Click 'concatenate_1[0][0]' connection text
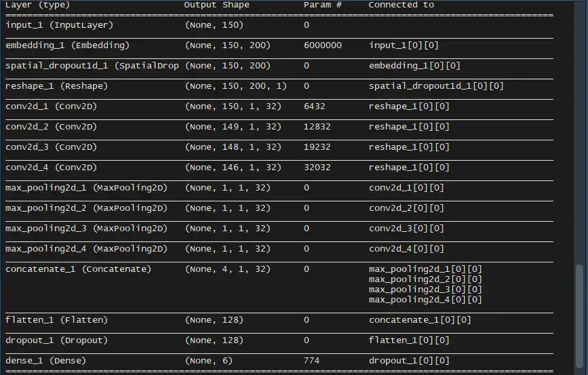This screenshot has width=588, height=375. 420,320
